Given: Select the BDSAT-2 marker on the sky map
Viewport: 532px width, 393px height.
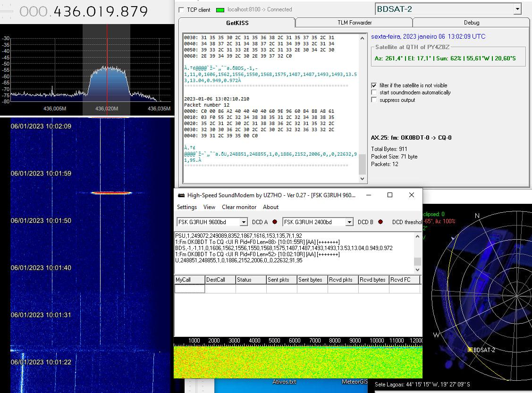Looking at the screenshot, I should (x=470, y=350).
